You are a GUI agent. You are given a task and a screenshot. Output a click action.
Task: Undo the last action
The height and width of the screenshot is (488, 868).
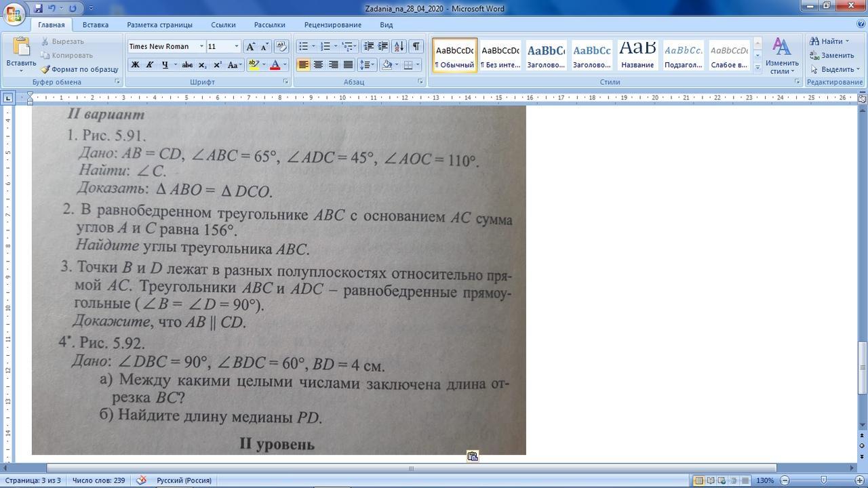[52, 8]
